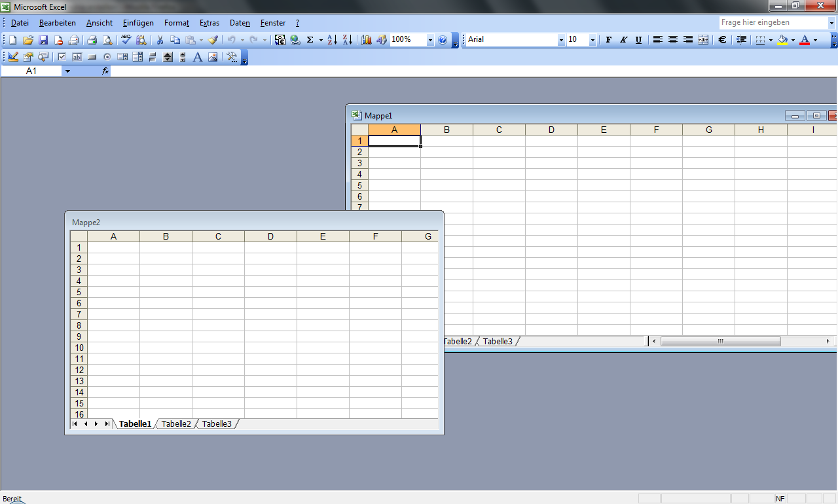
Task: Click the Insert Hyperlink globe icon
Action: [x=295, y=40]
